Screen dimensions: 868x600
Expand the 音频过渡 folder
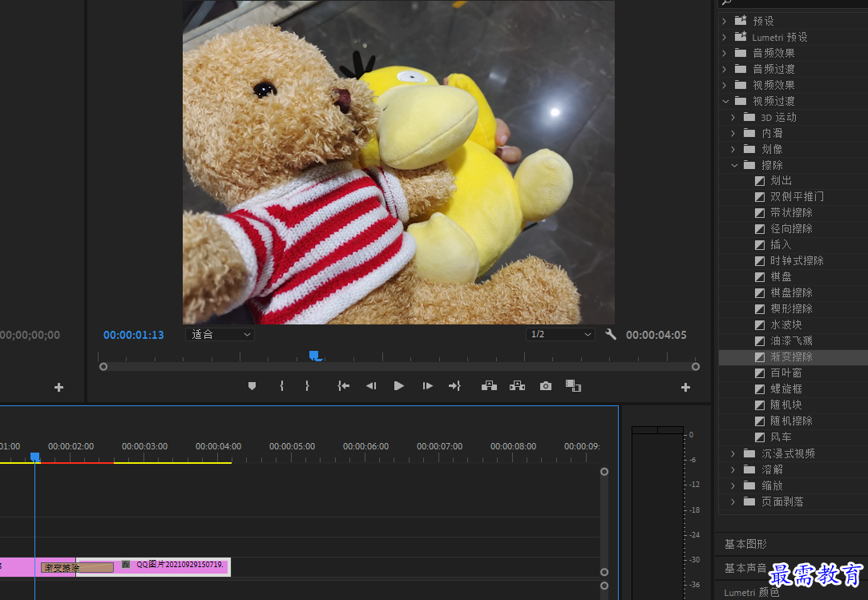click(x=725, y=69)
